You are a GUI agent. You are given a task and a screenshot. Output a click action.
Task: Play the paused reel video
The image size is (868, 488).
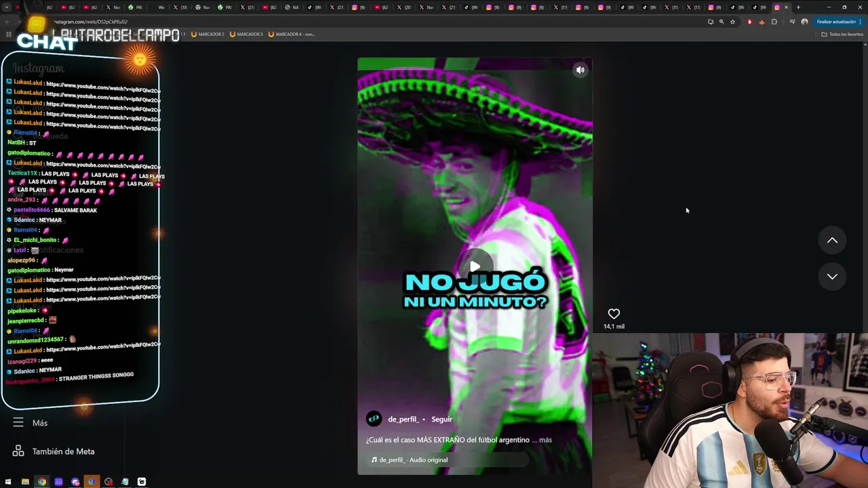pos(475,266)
